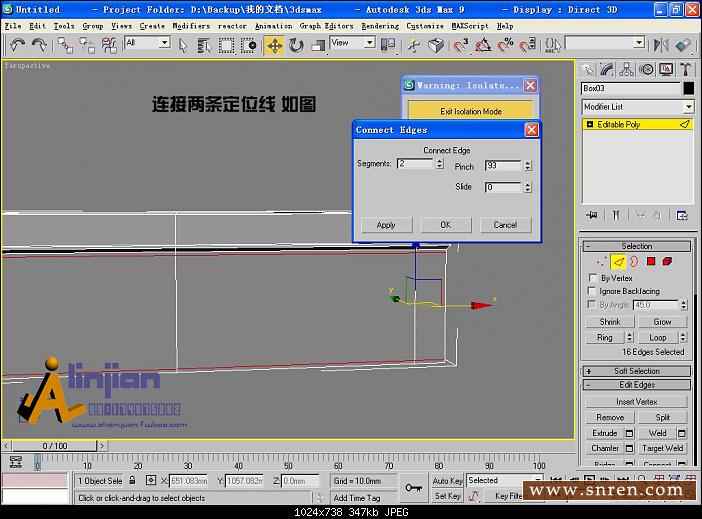Open the Rendering menu

380,26
